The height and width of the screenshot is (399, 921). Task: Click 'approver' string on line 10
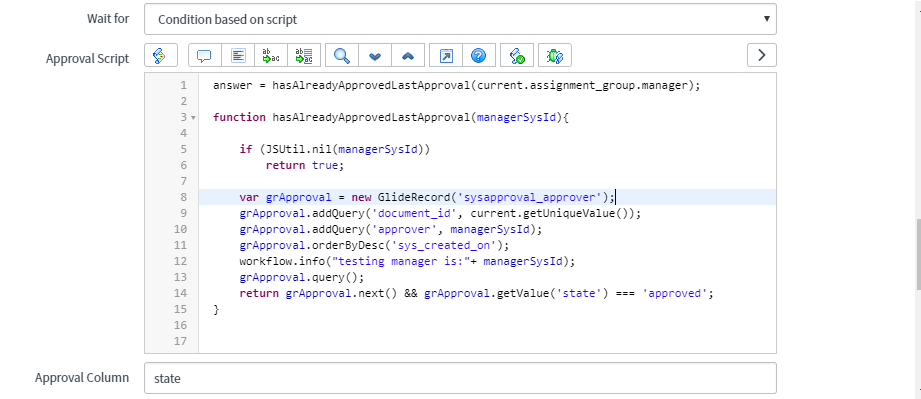(x=405, y=229)
